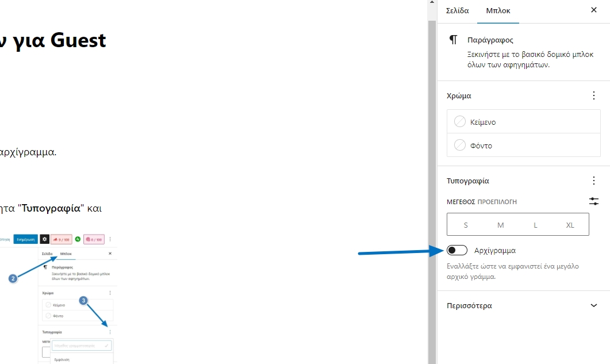Switch to the Σελίδα tab
Image resolution: width=610 pixels, height=364 pixels.
[x=458, y=10]
